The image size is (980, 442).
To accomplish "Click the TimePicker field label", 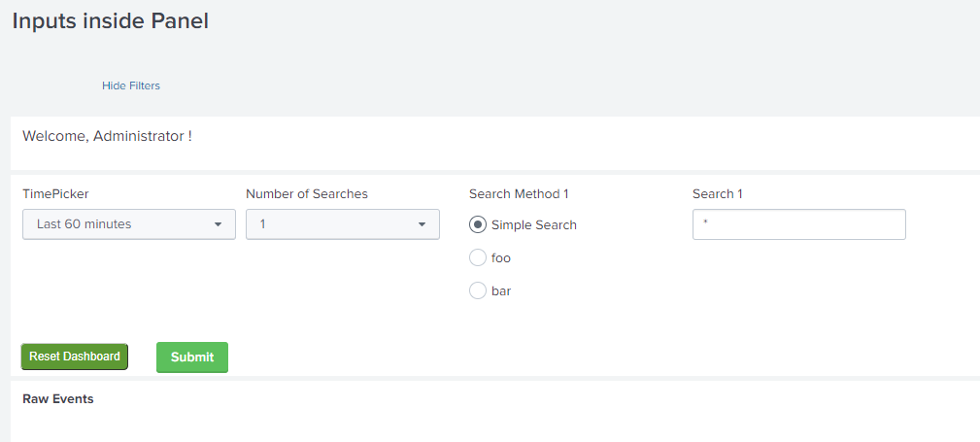I will 55,193.
